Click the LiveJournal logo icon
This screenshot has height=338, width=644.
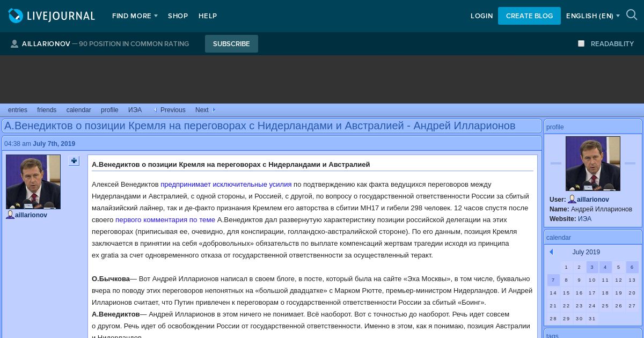point(16,16)
